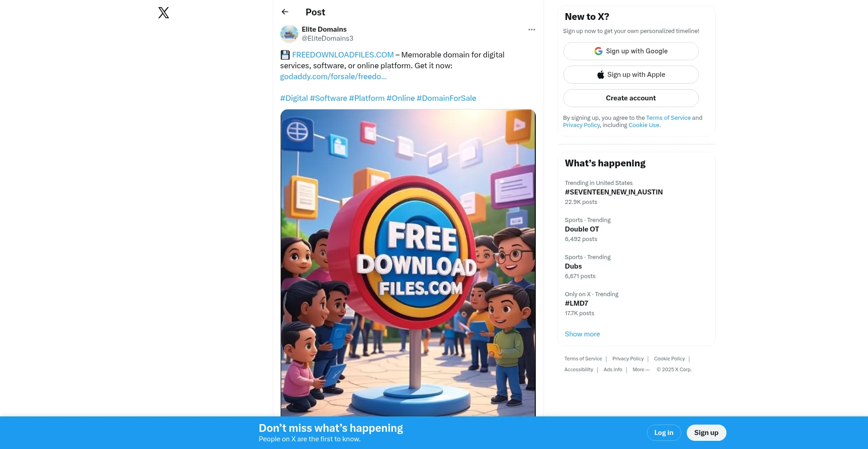The image size is (868, 449).
Task: Click Google logo in sign up button
Action: (598, 51)
